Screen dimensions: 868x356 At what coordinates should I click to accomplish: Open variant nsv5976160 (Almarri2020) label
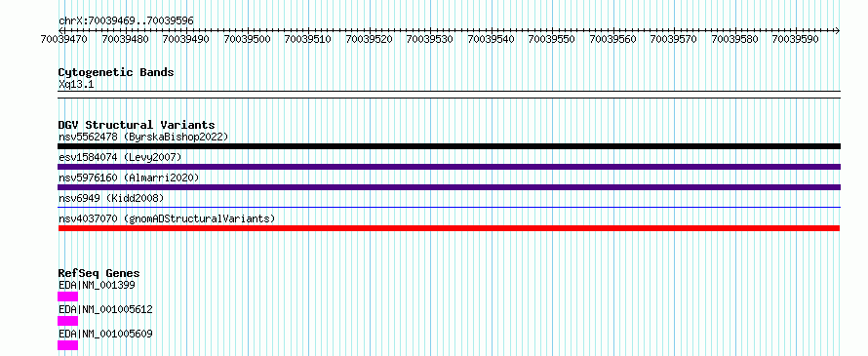129,178
